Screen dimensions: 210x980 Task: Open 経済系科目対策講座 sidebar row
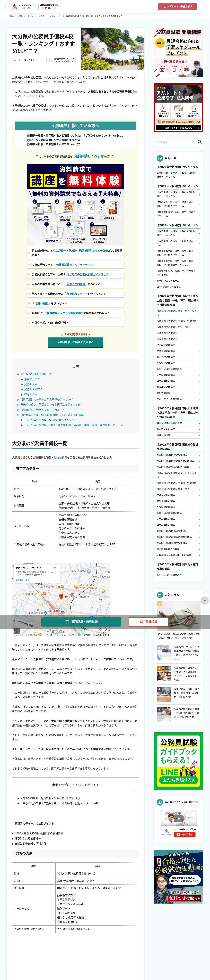click(x=178, y=333)
